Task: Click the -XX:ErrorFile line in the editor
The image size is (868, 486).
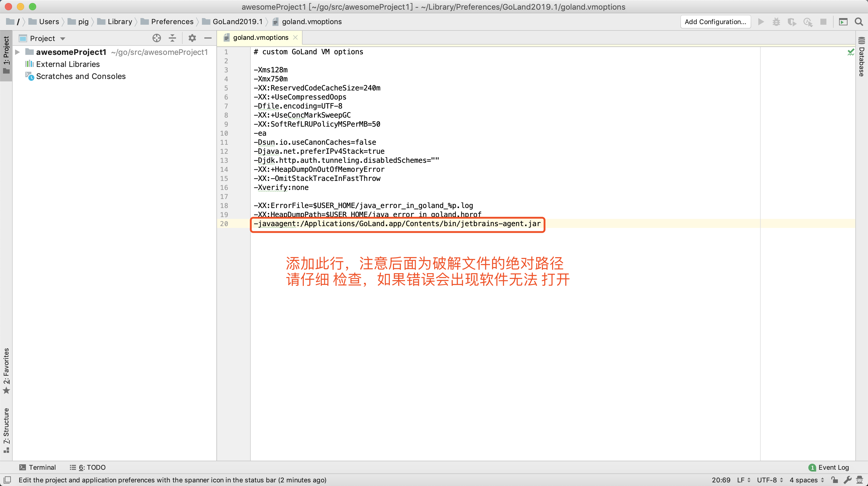Action: click(x=363, y=206)
